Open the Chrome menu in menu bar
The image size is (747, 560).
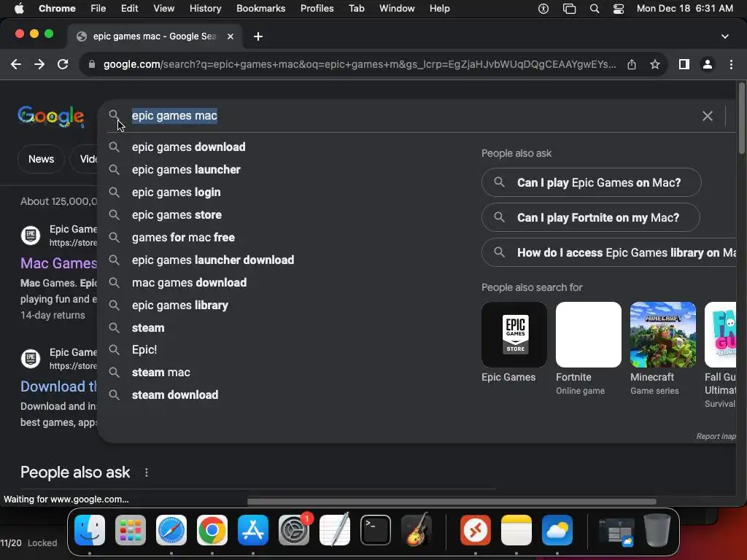click(57, 9)
